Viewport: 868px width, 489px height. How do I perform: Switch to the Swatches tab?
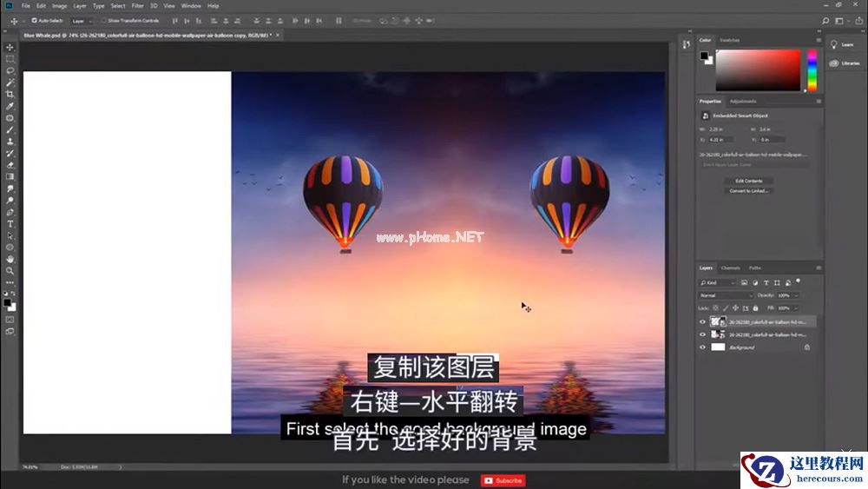pyautogui.click(x=729, y=40)
